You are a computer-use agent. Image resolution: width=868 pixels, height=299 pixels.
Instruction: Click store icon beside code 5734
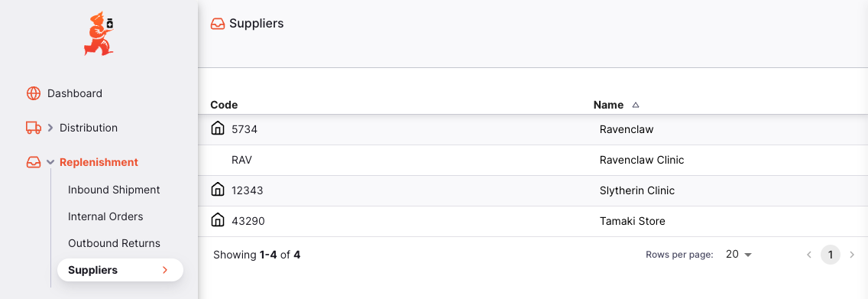coord(218,128)
